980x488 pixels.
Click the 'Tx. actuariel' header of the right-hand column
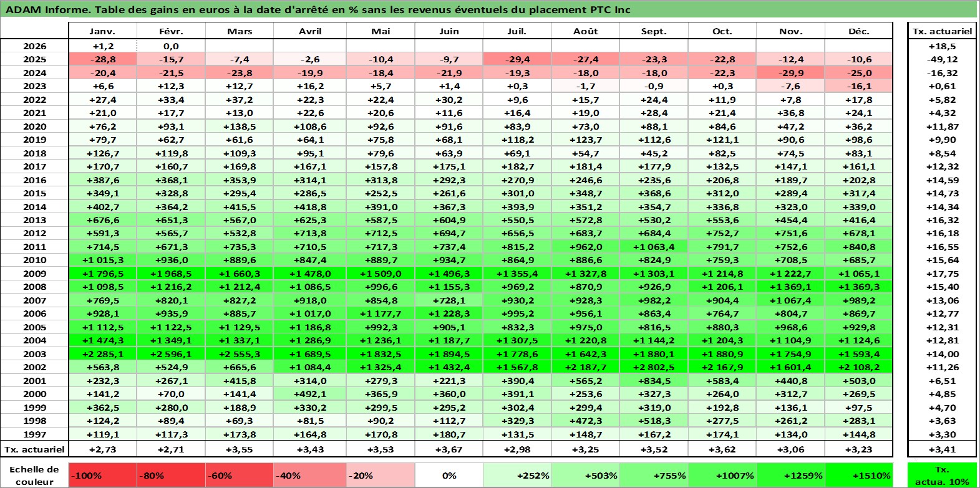(x=943, y=31)
